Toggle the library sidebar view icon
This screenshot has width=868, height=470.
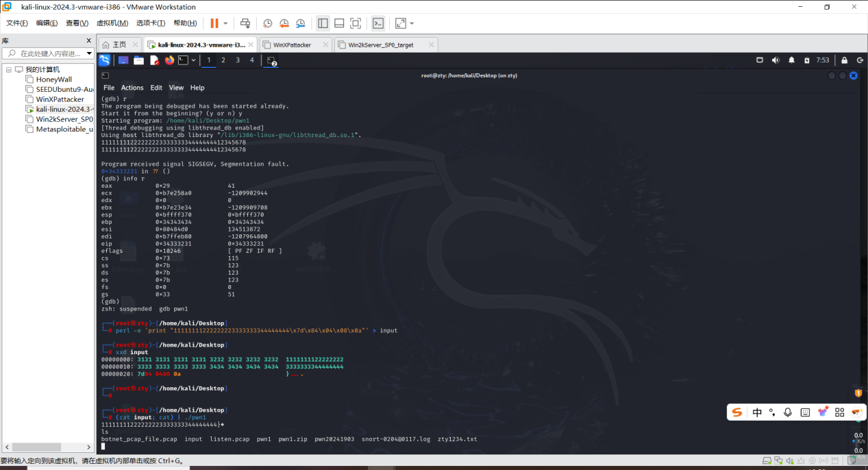(x=323, y=23)
